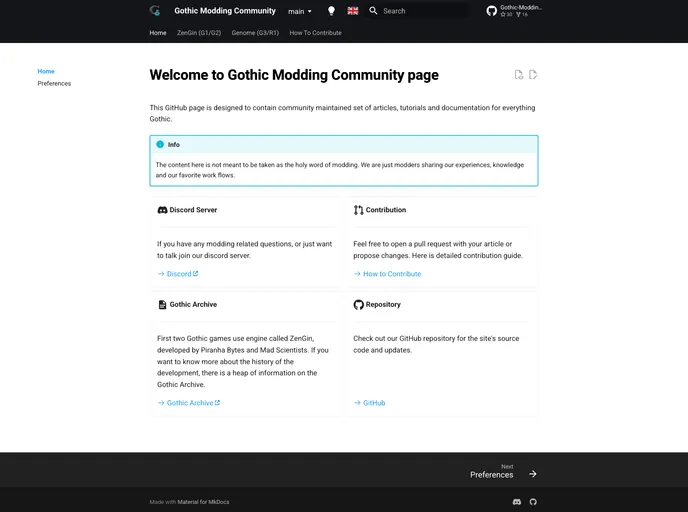688x512 pixels.
Task: Switch to the Genome (G3/R1) tab
Action: tap(255, 32)
